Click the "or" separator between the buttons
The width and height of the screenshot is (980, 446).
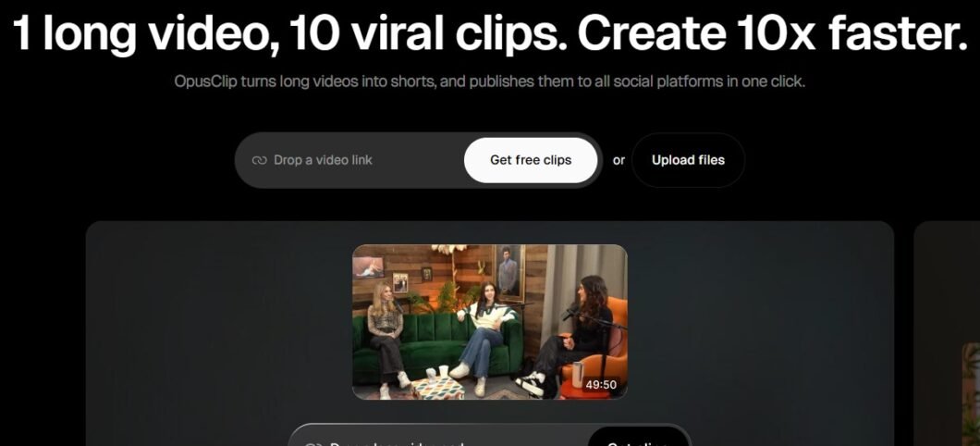coord(619,160)
